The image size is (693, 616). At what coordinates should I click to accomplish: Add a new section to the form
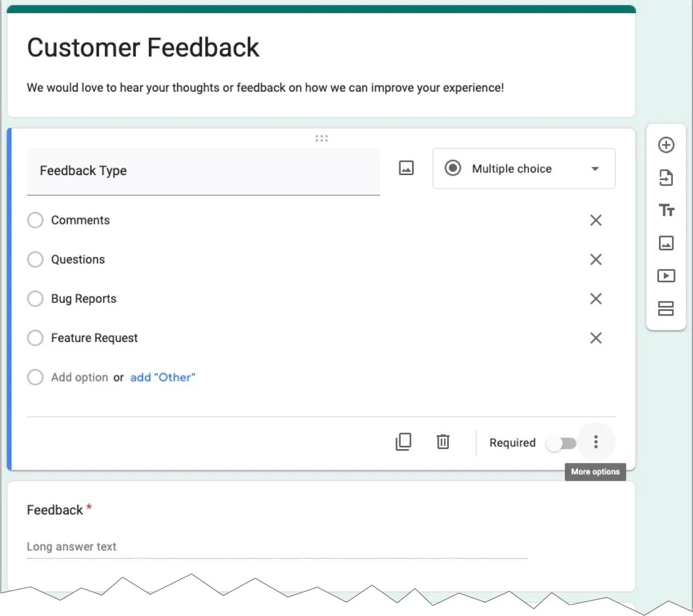click(666, 309)
